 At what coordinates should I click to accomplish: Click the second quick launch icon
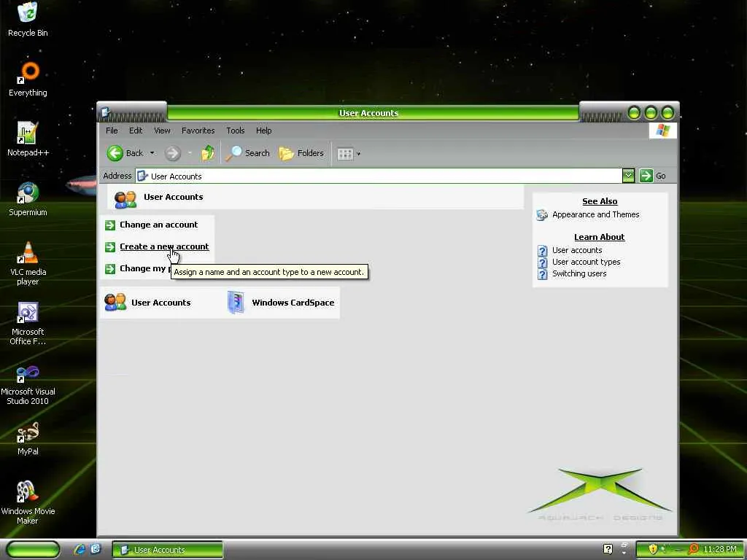[96, 550]
